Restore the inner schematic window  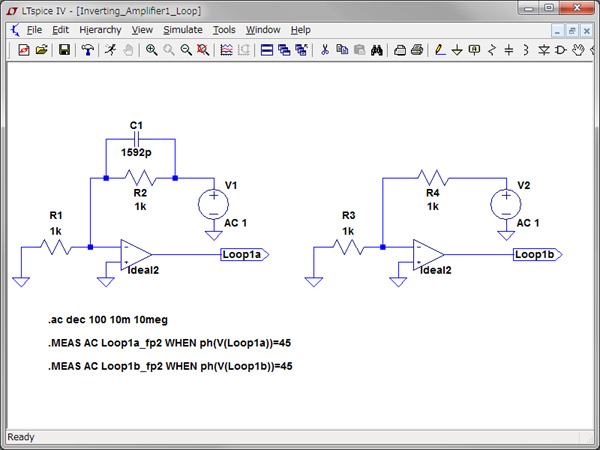(x=572, y=30)
